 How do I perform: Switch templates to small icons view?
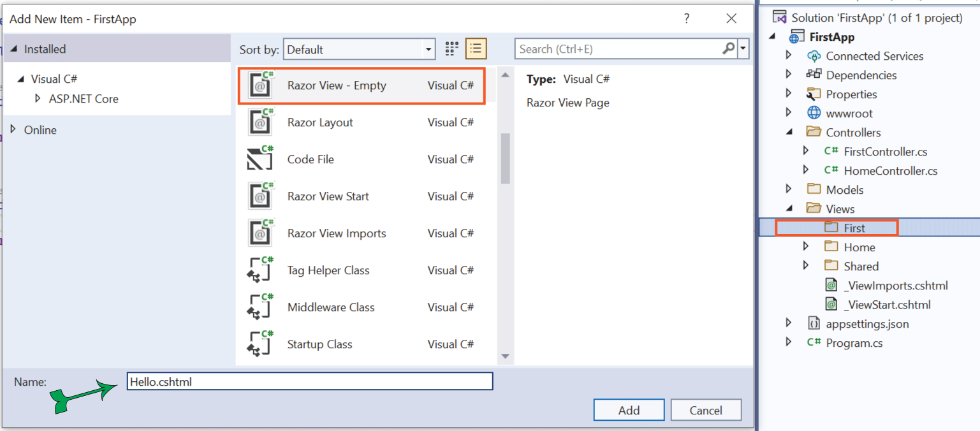[452, 48]
